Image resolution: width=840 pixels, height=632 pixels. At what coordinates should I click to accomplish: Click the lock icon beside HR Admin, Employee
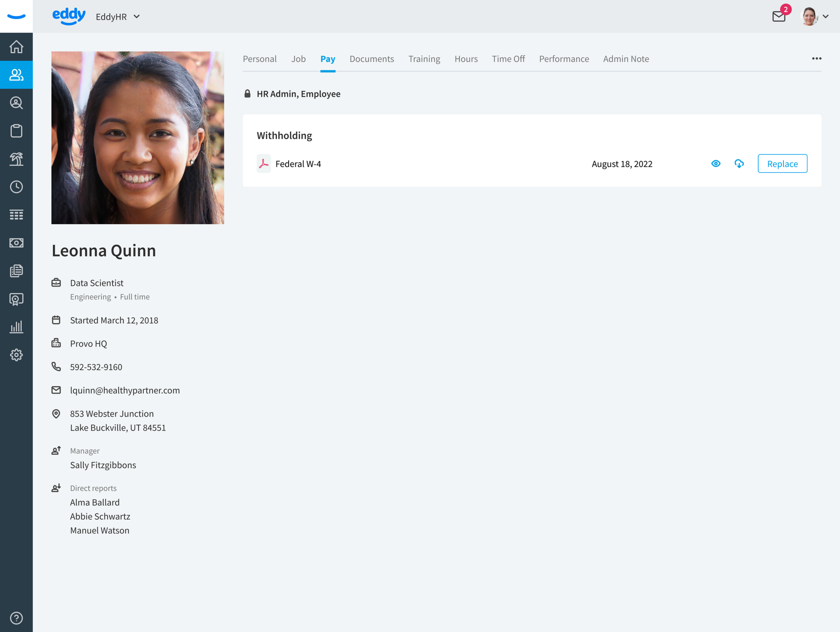tap(247, 93)
